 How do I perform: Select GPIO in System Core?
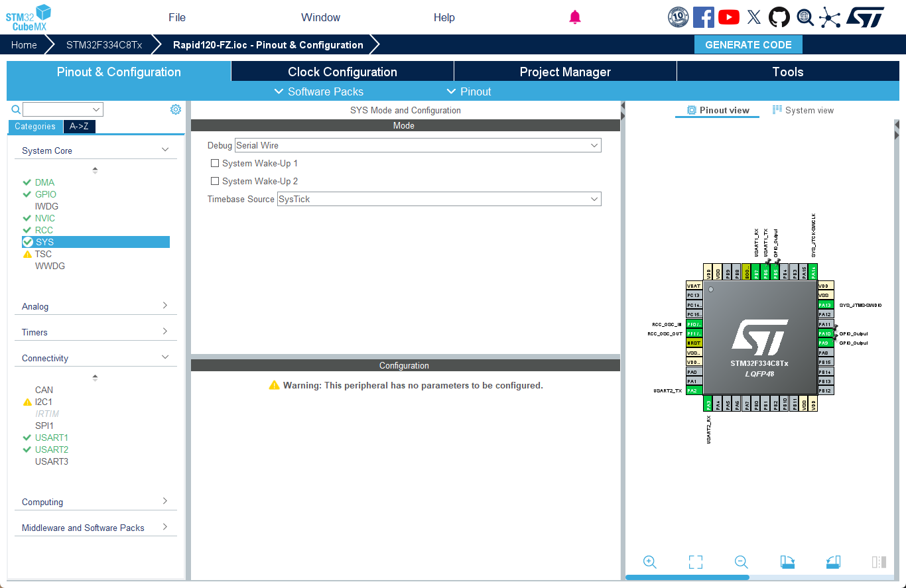46,194
